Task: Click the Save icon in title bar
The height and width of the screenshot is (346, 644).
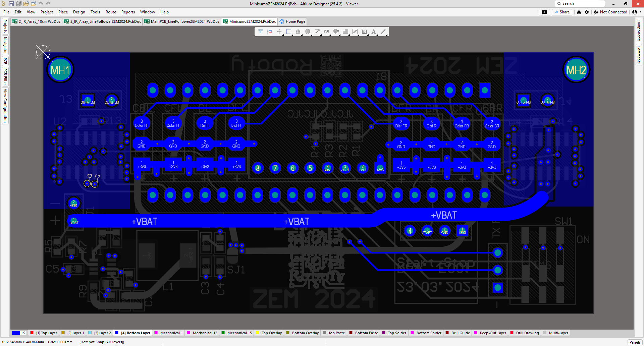Action: [11, 4]
